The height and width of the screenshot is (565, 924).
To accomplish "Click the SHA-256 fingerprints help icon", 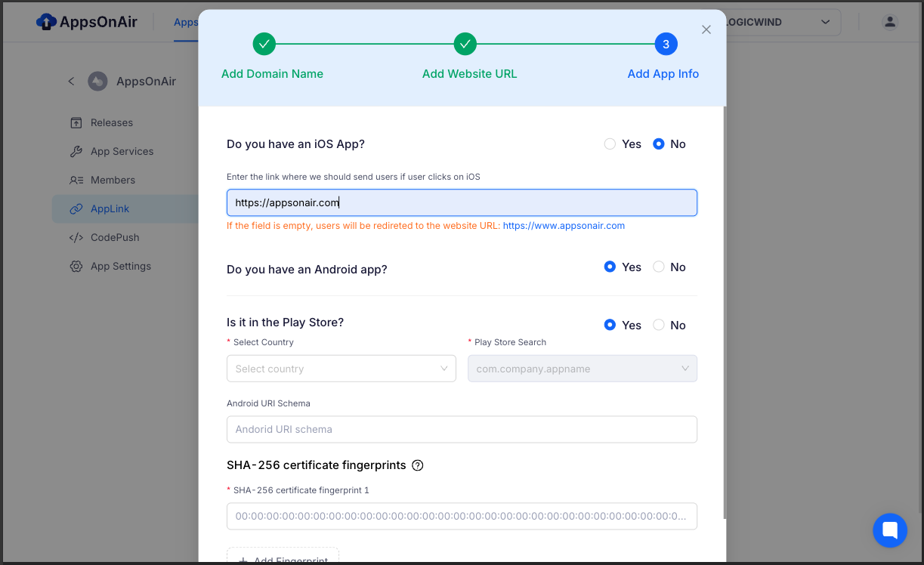I will tap(418, 465).
